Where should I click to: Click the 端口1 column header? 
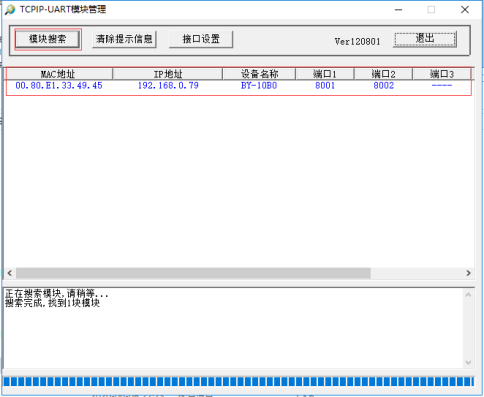(x=325, y=74)
